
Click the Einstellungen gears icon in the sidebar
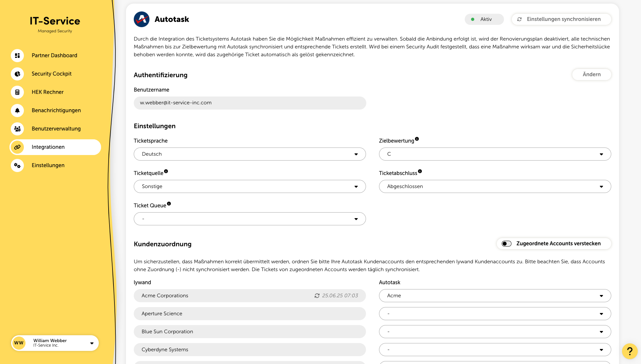click(x=17, y=165)
